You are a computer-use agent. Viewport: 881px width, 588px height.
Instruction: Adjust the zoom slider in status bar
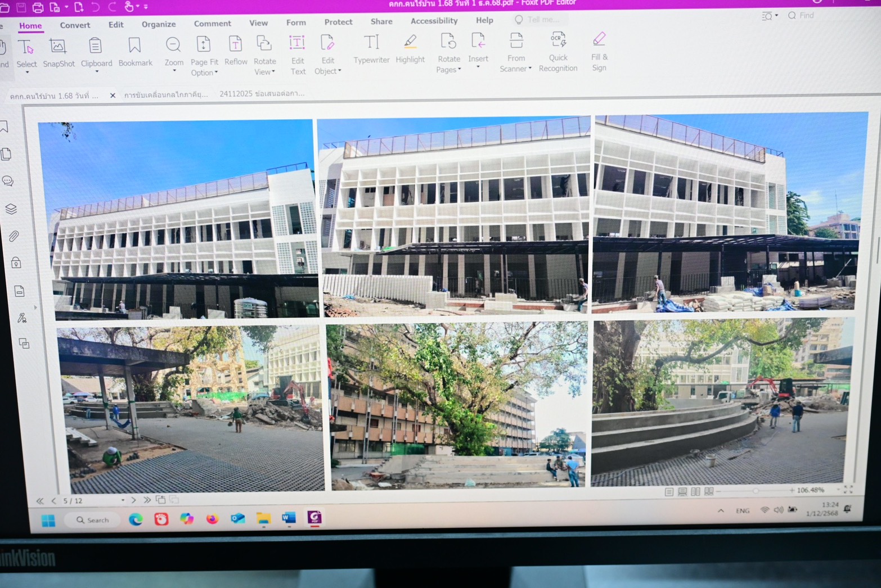pos(755,491)
